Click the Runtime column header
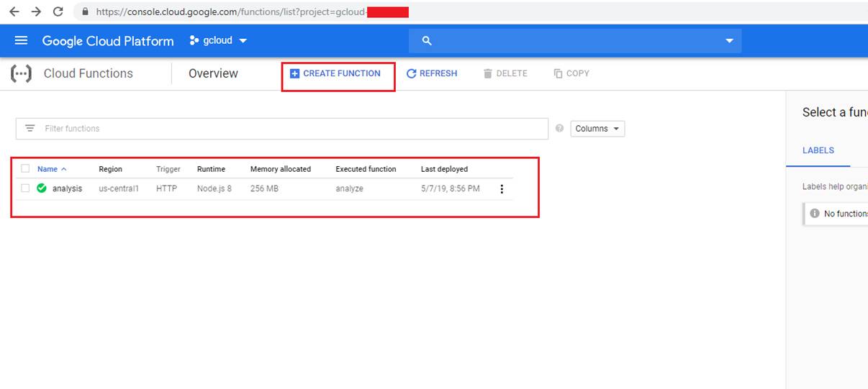This screenshot has height=389, width=868. point(211,169)
